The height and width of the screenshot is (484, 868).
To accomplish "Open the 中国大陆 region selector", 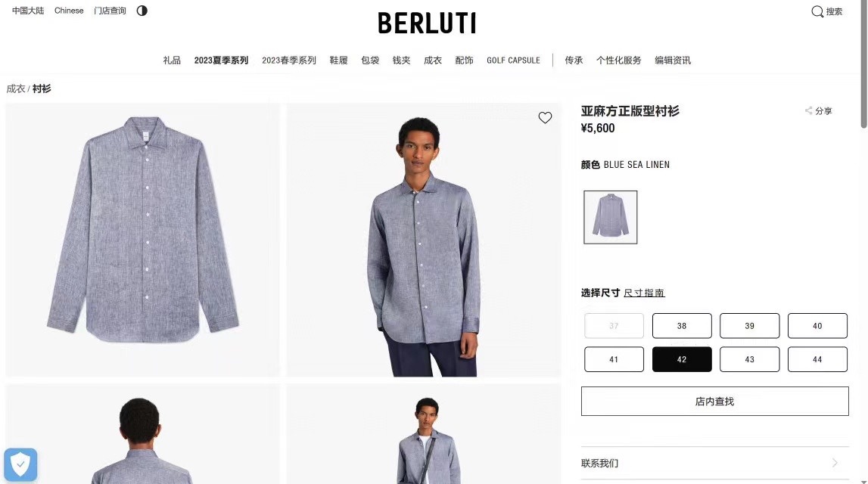I will pos(28,11).
